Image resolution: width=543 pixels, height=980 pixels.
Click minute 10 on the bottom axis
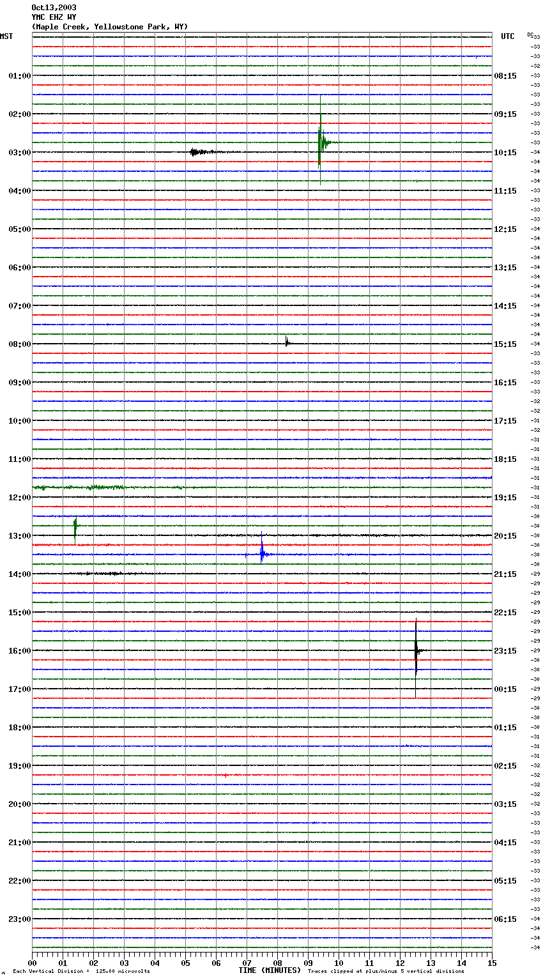point(339,963)
